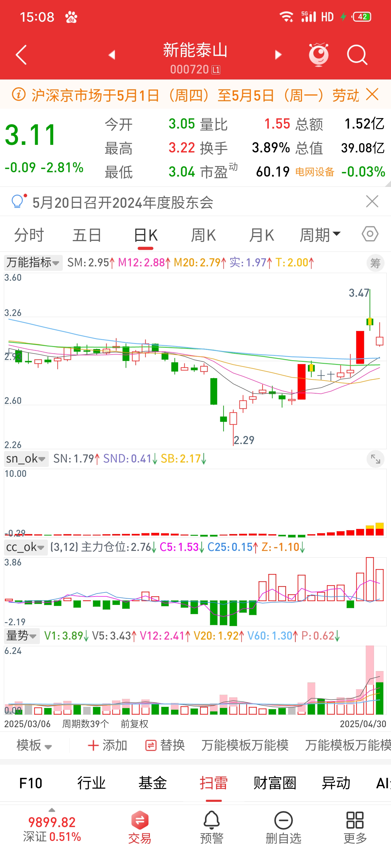This screenshot has width=391, height=868.
Task: Tap the 总值 39.08亿 value
Action: point(363,148)
